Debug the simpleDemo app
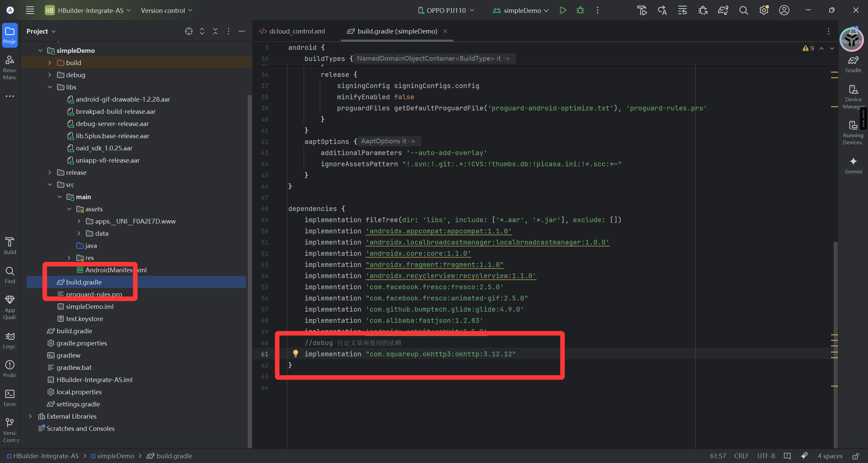868x463 pixels. [580, 10]
